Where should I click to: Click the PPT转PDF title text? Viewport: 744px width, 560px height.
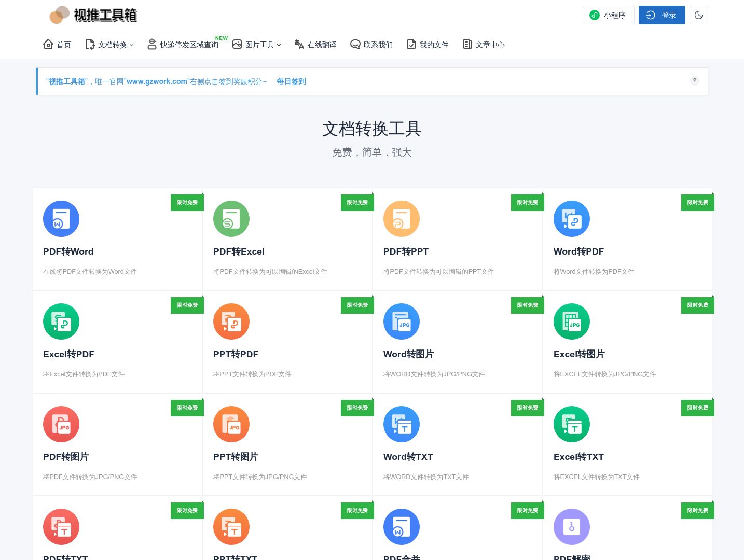236,354
